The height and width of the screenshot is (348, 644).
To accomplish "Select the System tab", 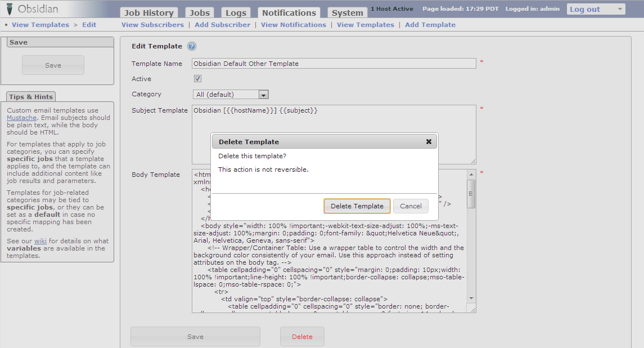I will point(347,12).
